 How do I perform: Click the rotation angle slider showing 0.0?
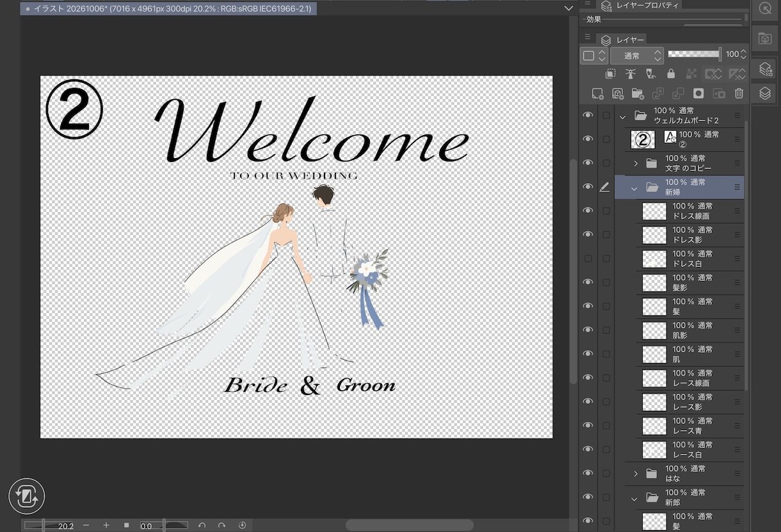pyautogui.click(x=163, y=526)
